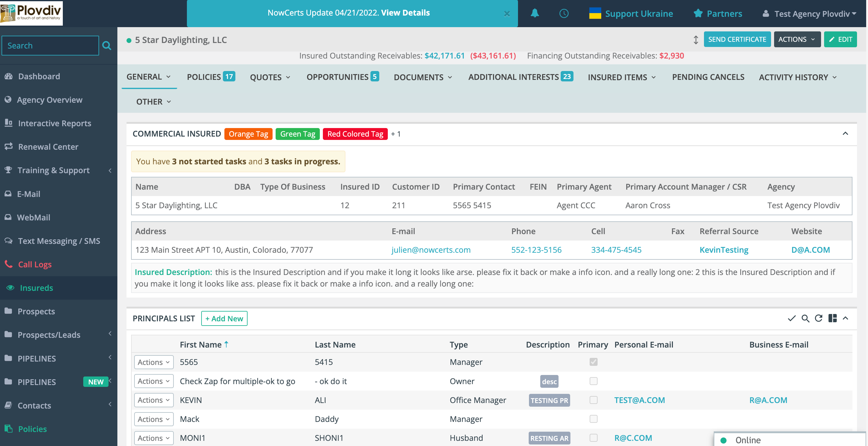Click the checkmark selection icon above Principals List
The height and width of the screenshot is (446, 868).
[791, 318]
